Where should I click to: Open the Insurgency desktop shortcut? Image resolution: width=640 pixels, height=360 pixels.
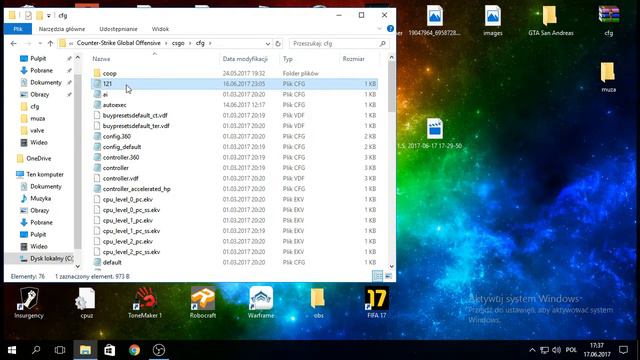click(x=29, y=302)
